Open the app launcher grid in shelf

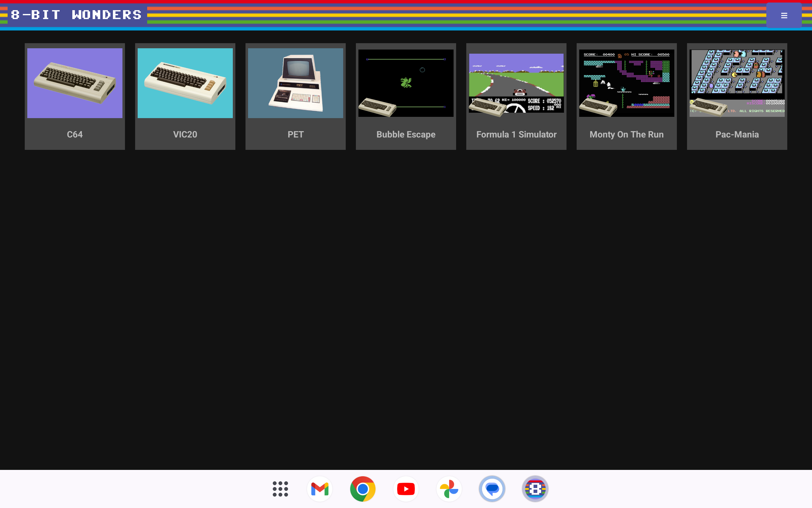(x=280, y=489)
